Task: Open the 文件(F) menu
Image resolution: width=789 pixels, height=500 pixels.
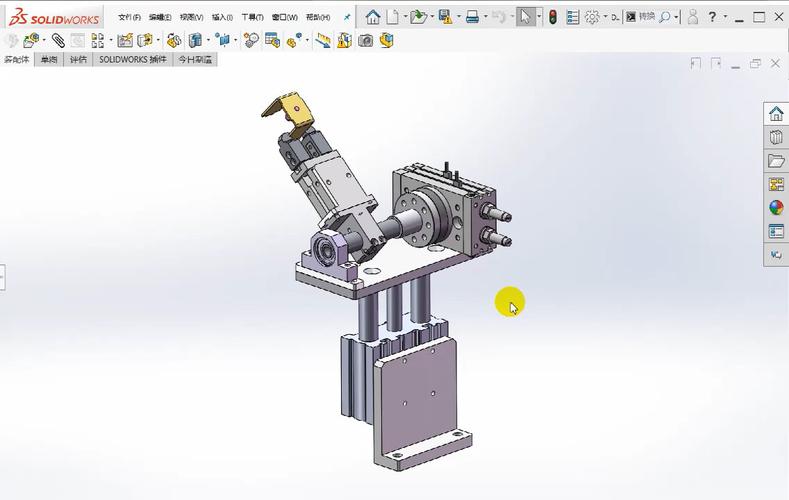Action: (x=130, y=17)
